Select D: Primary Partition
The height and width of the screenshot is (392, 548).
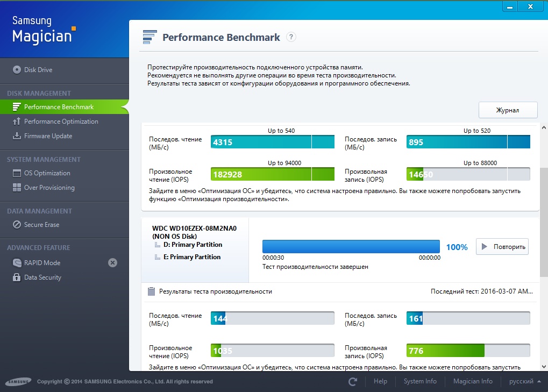(x=193, y=245)
